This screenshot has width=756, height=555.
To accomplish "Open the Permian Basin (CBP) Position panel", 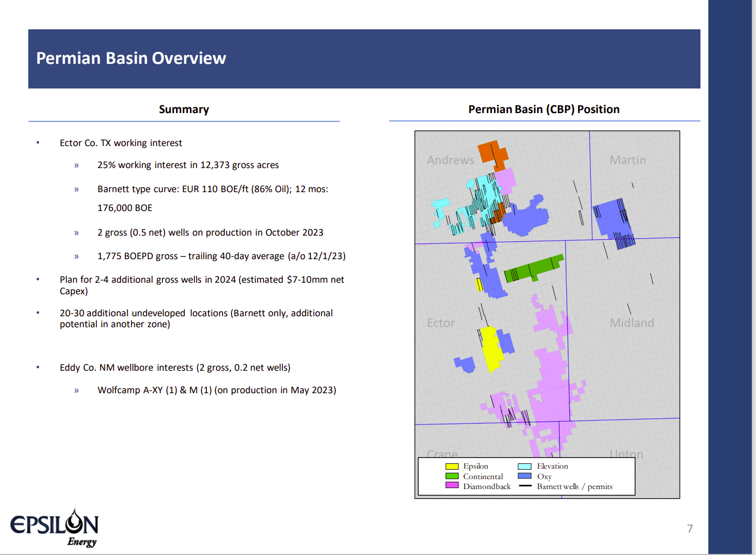I will (x=544, y=109).
